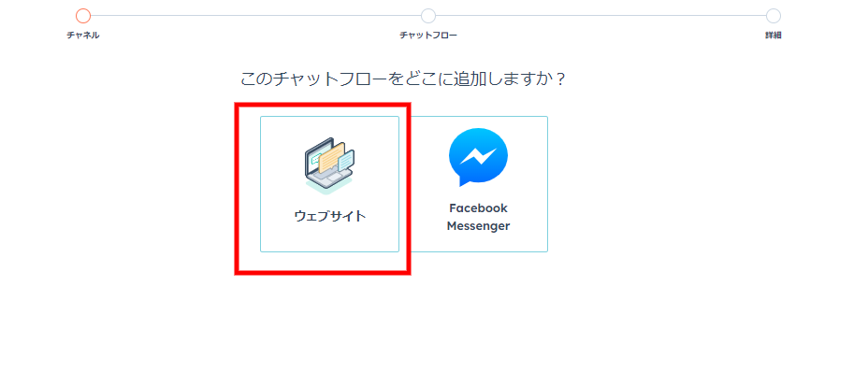The image size is (868, 386).
Task: Click progress line between チャットフロー and 詳細
Action: (600, 16)
